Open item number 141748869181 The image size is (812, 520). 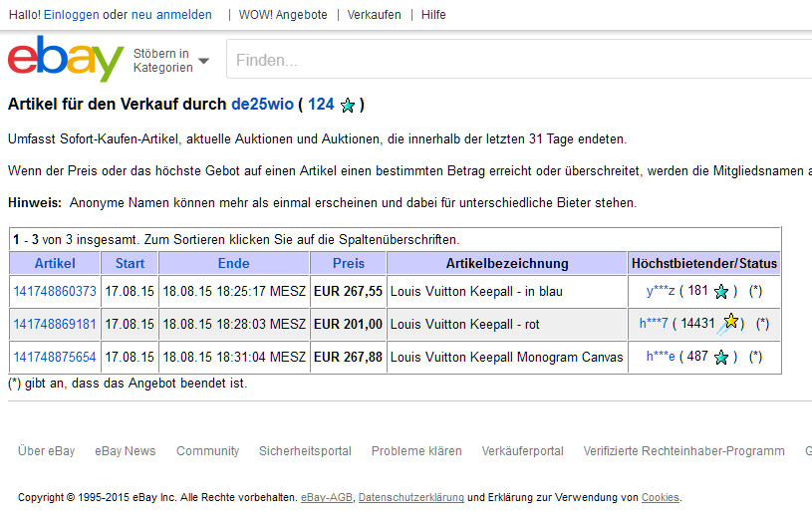coord(55,324)
